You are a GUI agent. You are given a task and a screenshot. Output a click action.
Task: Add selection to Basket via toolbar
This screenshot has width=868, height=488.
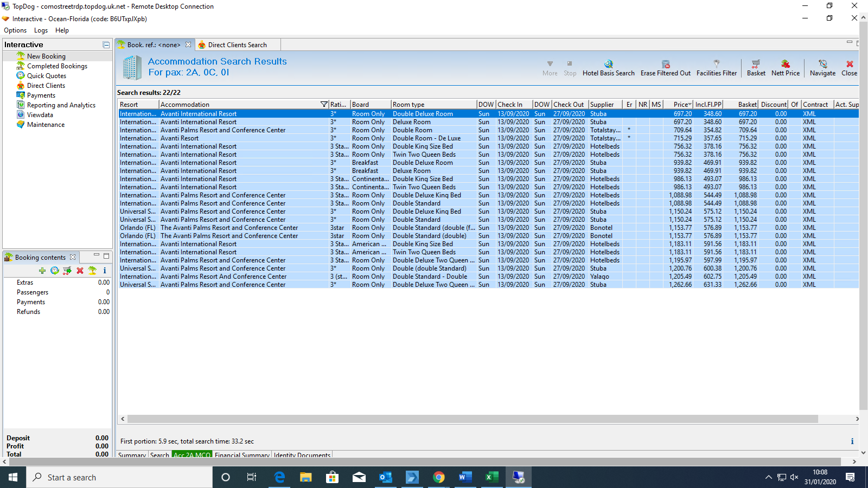(756, 68)
